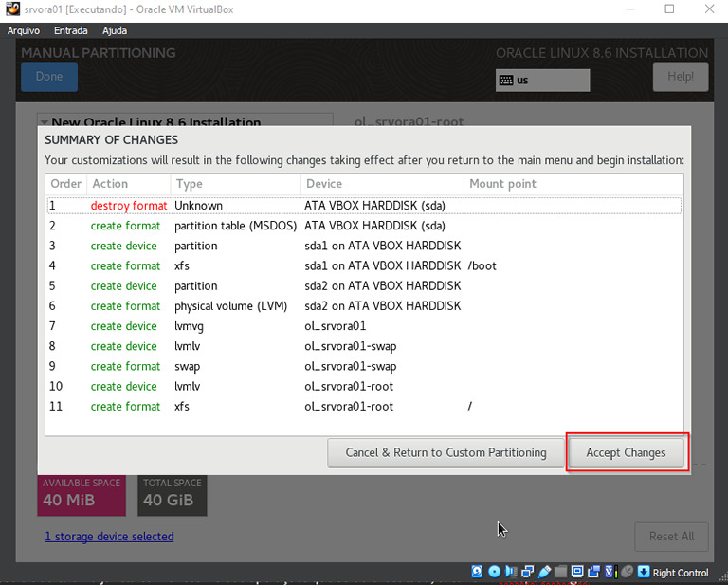Click the Reset All button
Viewport: 728px width, 585px height.
[x=671, y=537]
